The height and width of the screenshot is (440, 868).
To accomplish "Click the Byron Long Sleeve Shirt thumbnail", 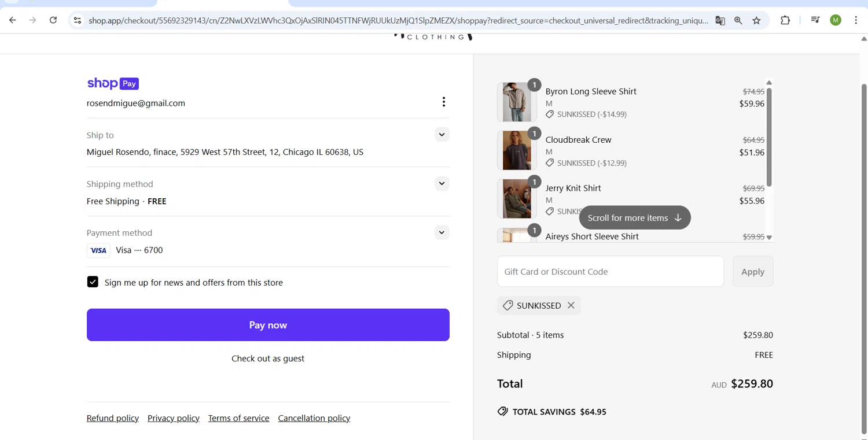I will pos(516,102).
